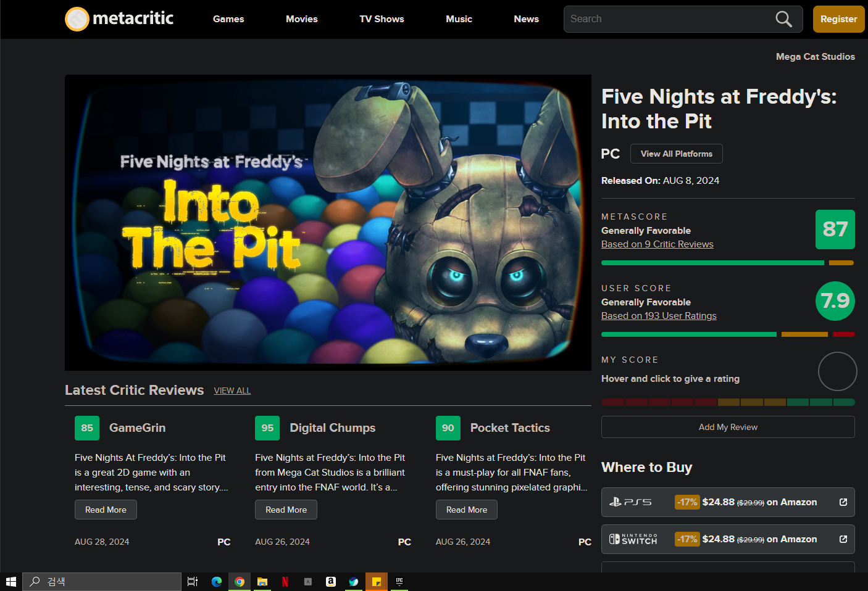The width and height of the screenshot is (868, 591).
Task: Click the My Score rating circle
Action: [837, 371]
